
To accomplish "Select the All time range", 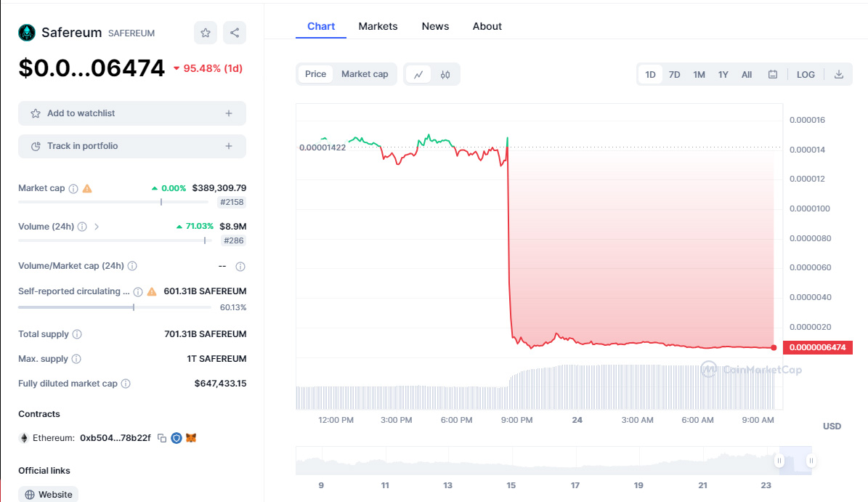I will click(747, 75).
